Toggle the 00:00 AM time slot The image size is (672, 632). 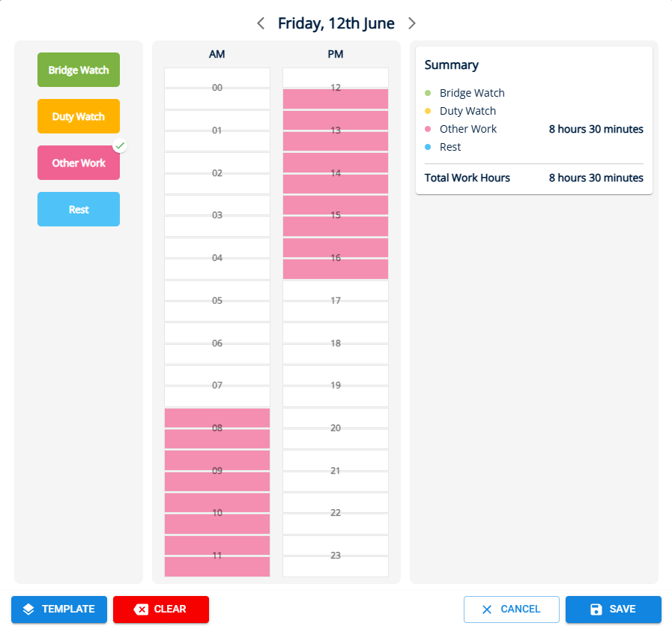pyautogui.click(x=217, y=78)
